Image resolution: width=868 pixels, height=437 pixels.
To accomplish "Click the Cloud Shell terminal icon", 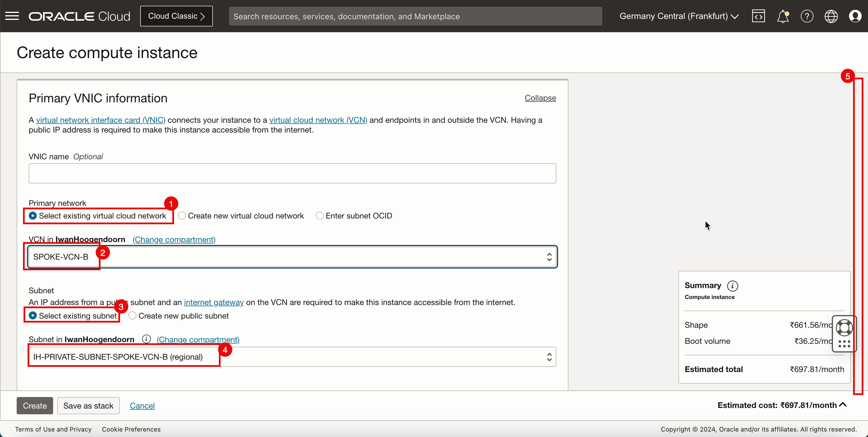I will tap(759, 16).
